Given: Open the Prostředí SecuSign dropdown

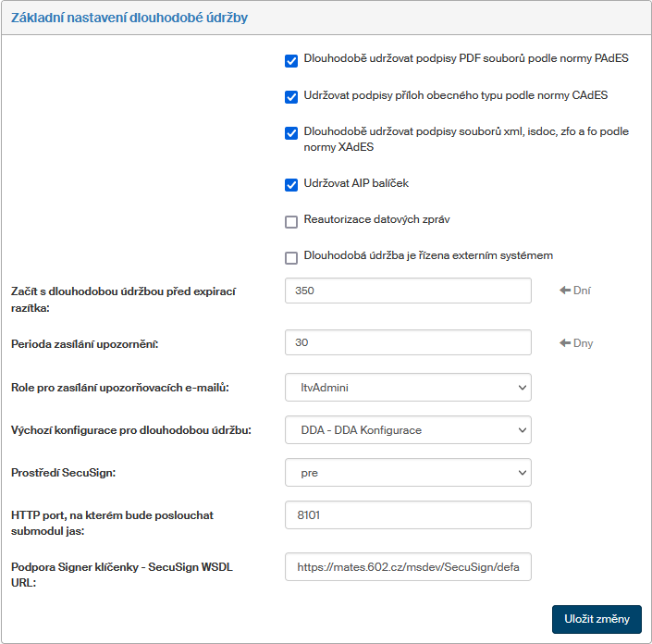Looking at the screenshot, I should pyautogui.click(x=408, y=472).
